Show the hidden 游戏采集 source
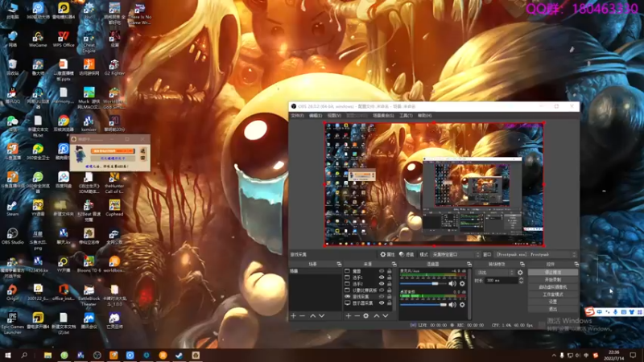644x362 pixels. [382, 296]
